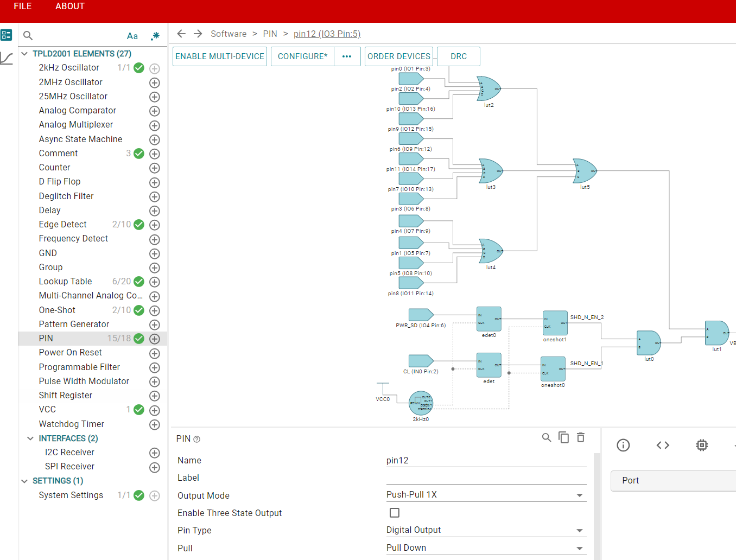Viewport: 736px width, 560px height.
Task: Open the three-dots more options button
Action: pos(347,56)
